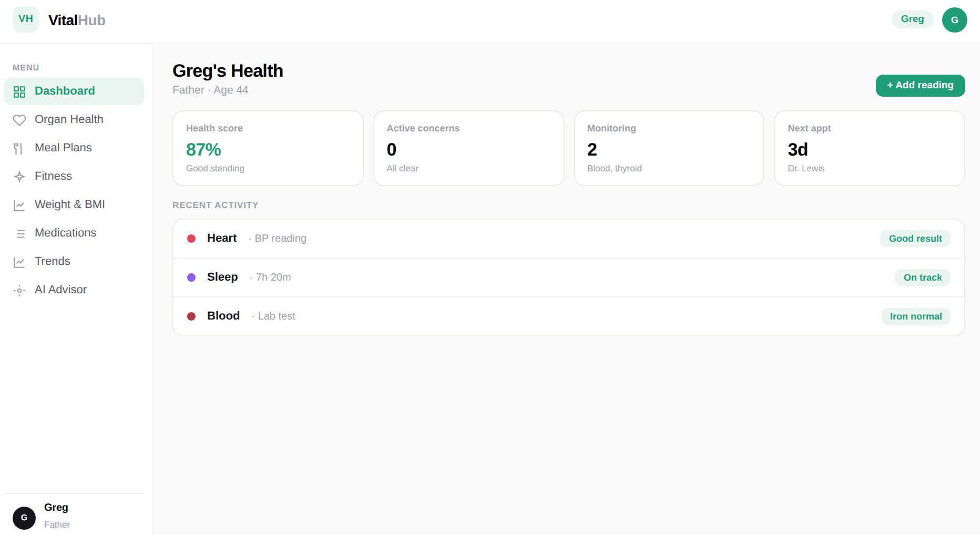Click the Fitness sparkle icon
Viewport: 980px width, 535px height.
19,177
